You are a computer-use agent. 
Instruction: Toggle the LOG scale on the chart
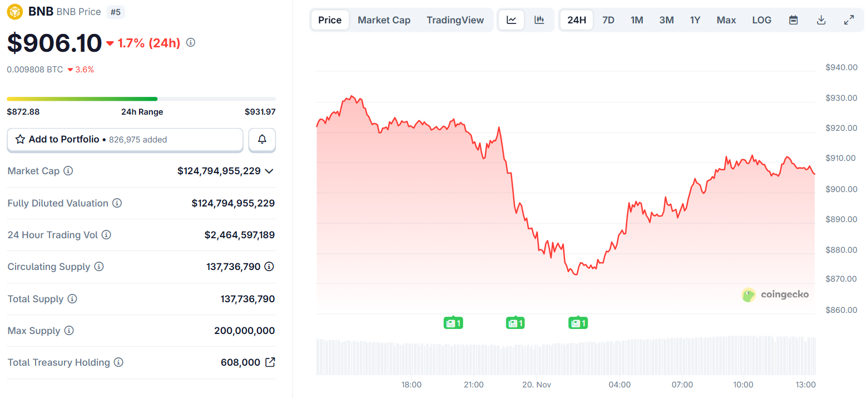[x=761, y=19]
